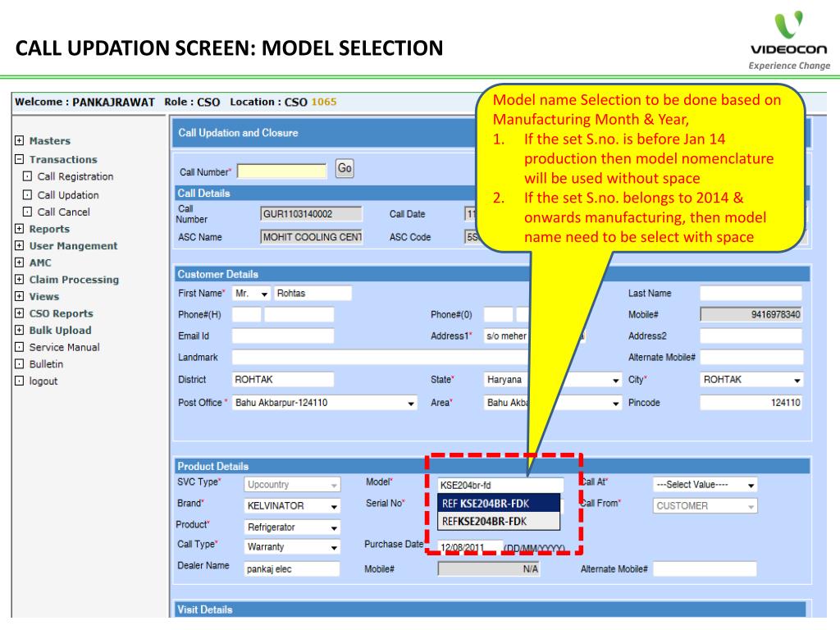Open Call Cancel in sidebar
The height and width of the screenshot is (630, 840).
click(64, 212)
